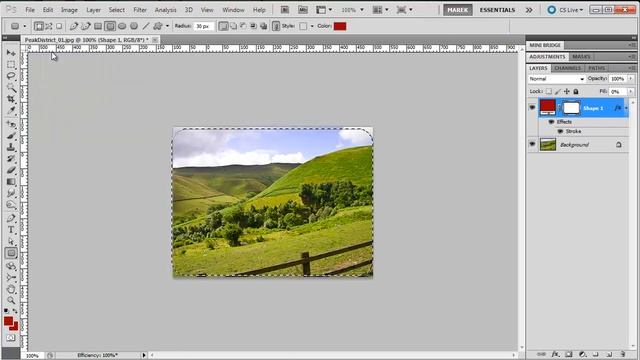Select the Gradient tool
Image resolution: width=640 pixels, height=360 pixels.
coord(11,182)
